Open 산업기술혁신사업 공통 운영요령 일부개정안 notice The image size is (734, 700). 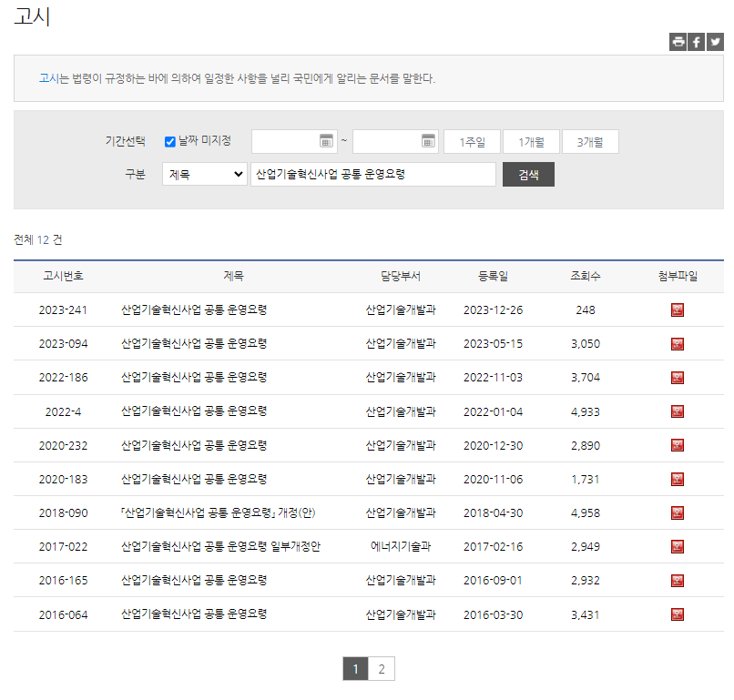(x=220, y=546)
